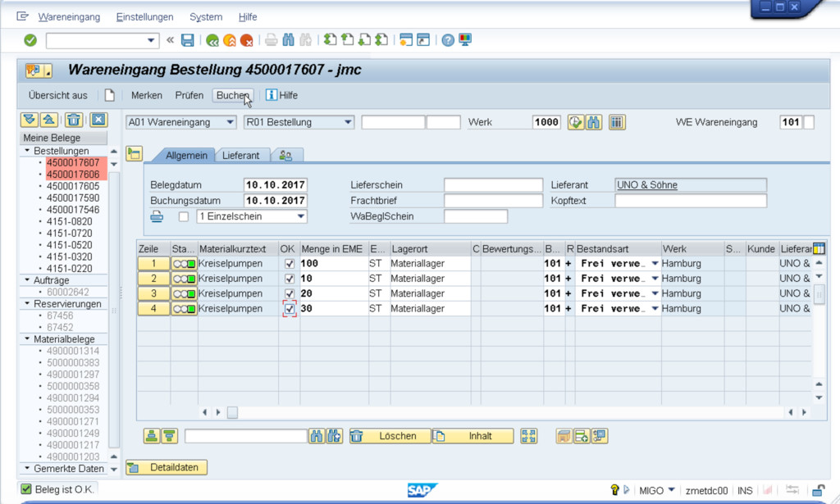Toggle the OK checkbox in row 3
840x504 pixels.
click(289, 293)
